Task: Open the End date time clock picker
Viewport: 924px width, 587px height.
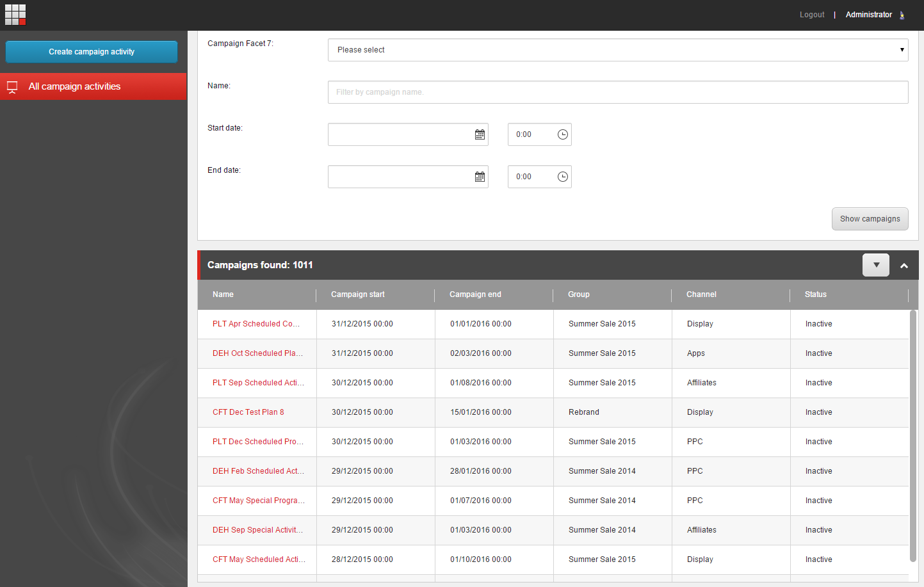Action: (562, 176)
